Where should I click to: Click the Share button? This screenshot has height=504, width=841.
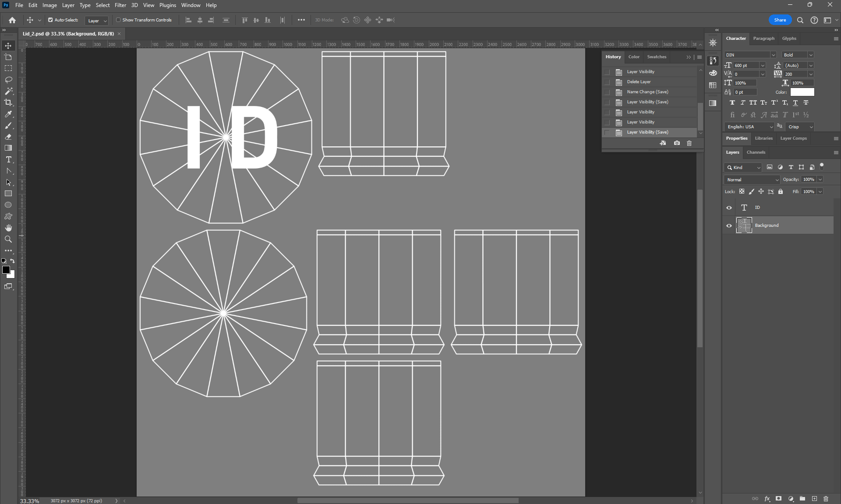pyautogui.click(x=780, y=20)
